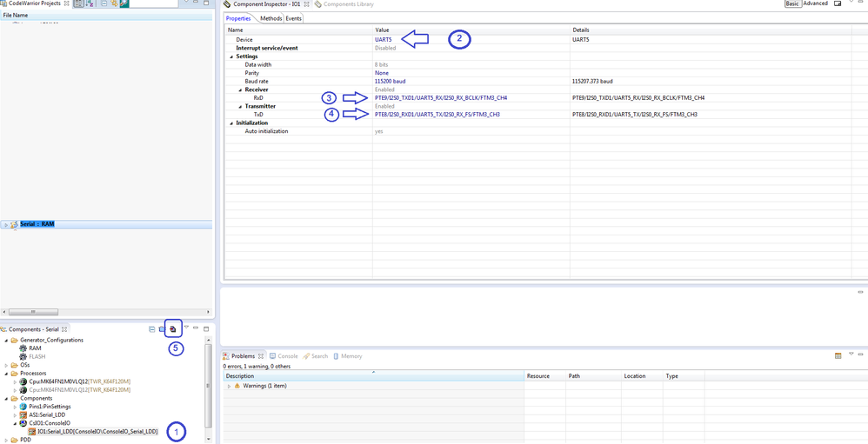Click the Pins1:PinSettings component icon
Image resolution: width=868 pixels, height=444 pixels.
(x=23, y=407)
